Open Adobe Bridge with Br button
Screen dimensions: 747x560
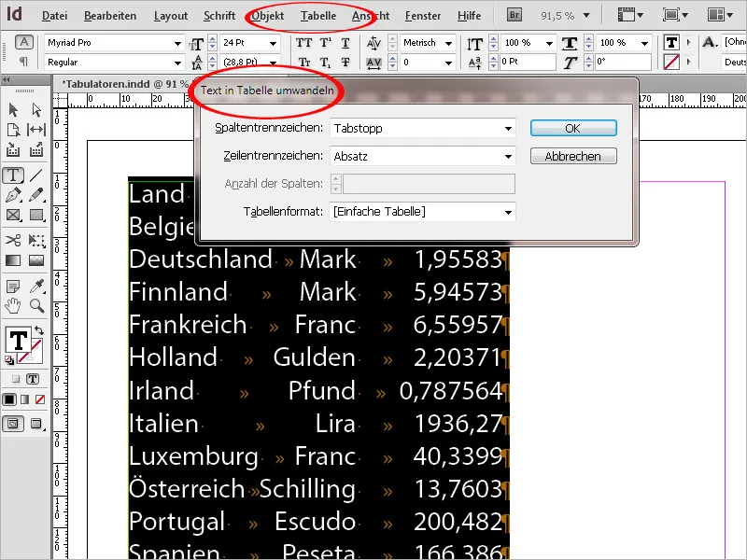click(514, 15)
